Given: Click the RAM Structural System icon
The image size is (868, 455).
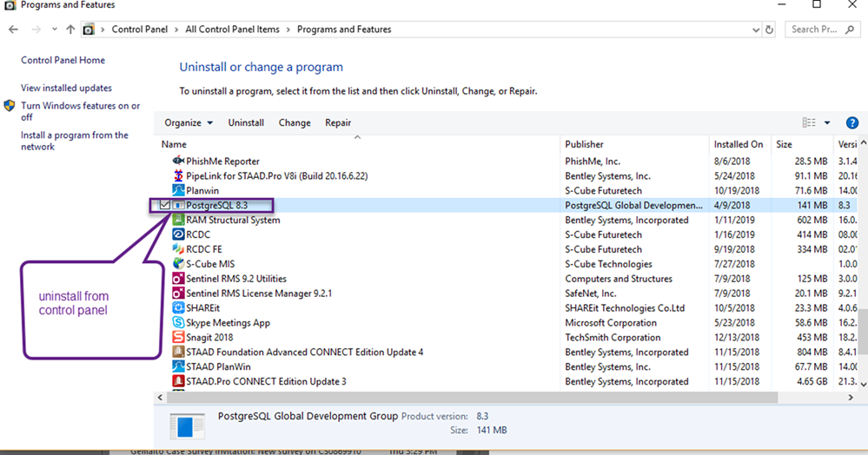Looking at the screenshot, I should [x=178, y=221].
